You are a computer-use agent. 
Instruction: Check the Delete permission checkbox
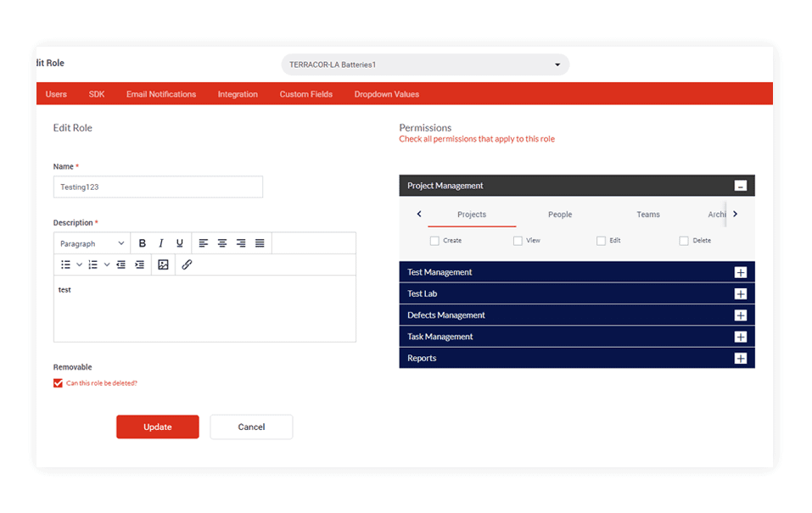pyautogui.click(x=684, y=241)
